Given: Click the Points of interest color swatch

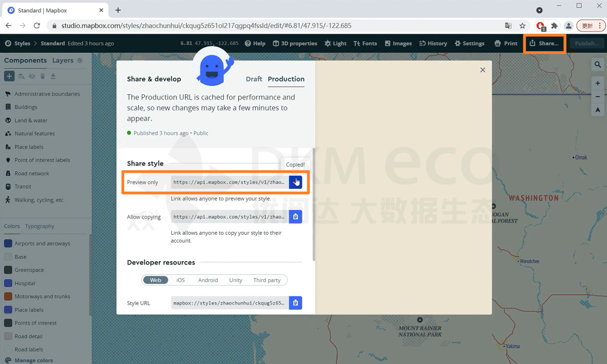Looking at the screenshot, I should [8, 323].
